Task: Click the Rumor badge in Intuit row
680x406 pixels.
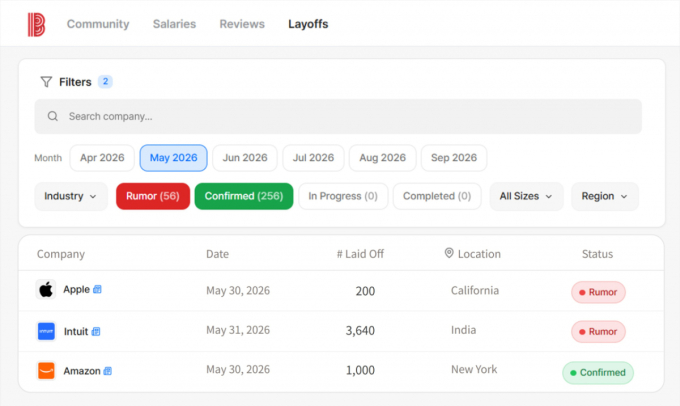Action: coord(598,331)
